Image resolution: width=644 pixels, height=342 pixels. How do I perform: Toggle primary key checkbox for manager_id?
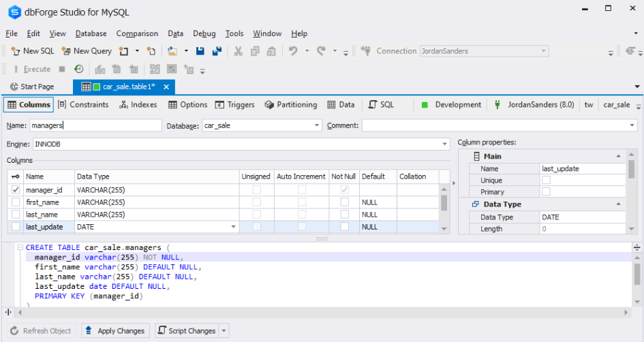click(16, 189)
